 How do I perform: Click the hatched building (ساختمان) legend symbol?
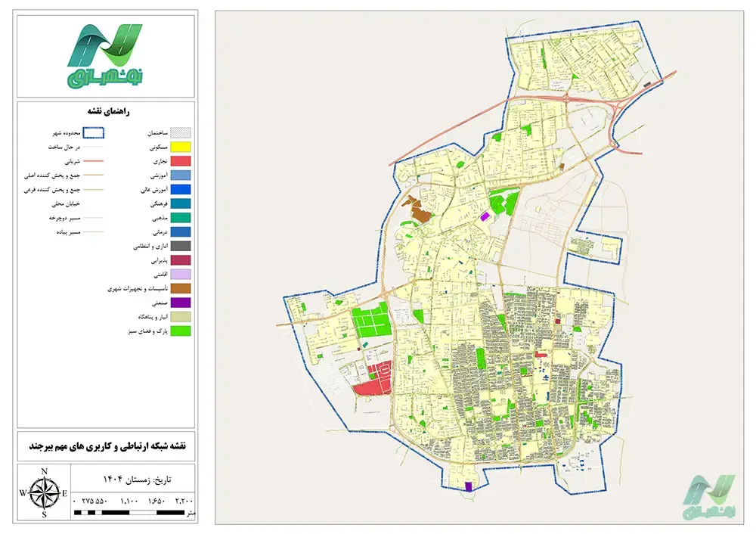coord(180,133)
